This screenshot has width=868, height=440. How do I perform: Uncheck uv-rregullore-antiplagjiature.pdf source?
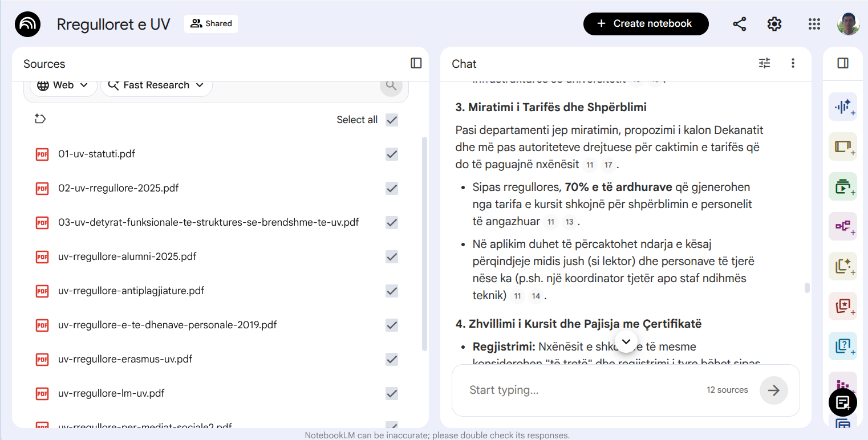coord(392,291)
